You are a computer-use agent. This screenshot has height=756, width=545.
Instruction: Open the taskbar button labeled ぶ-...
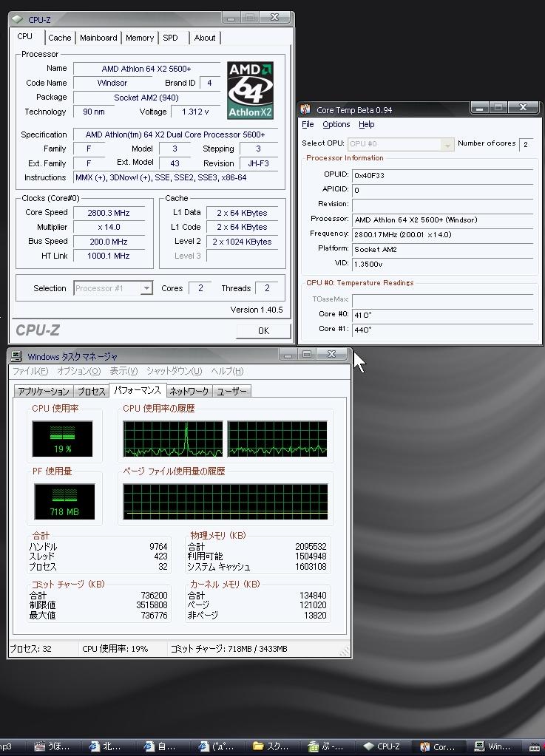click(x=327, y=746)
